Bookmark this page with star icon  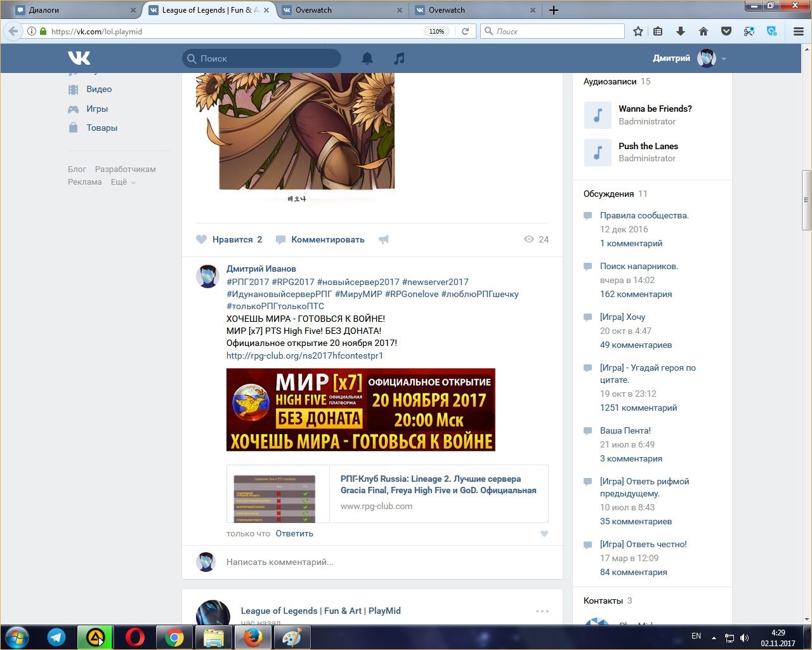[x=638, y=31]
